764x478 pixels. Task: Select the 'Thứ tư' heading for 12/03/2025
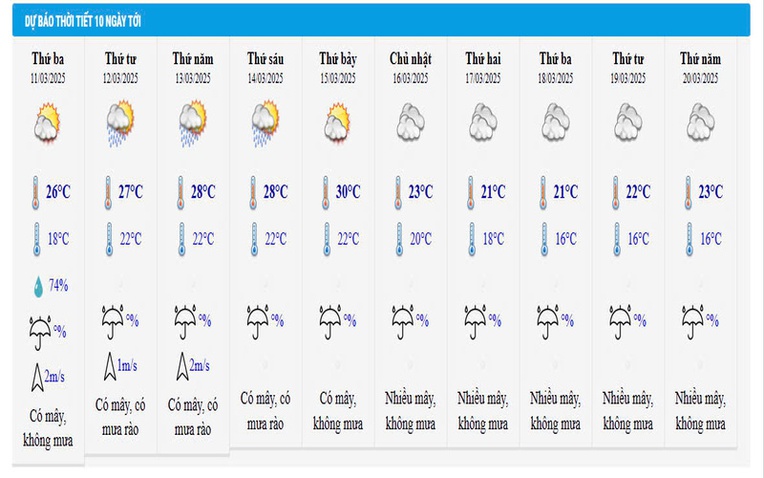(x=120, y=59)
